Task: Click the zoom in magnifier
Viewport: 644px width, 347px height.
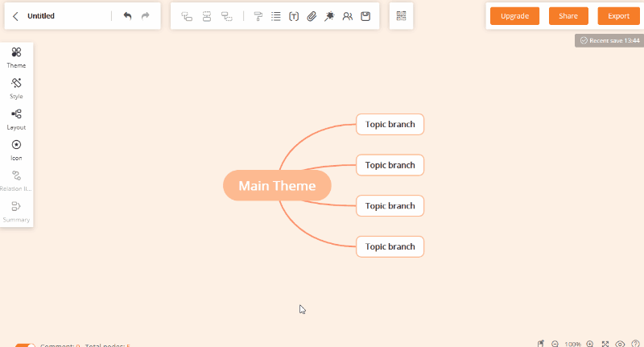Action: coord(590,344)
